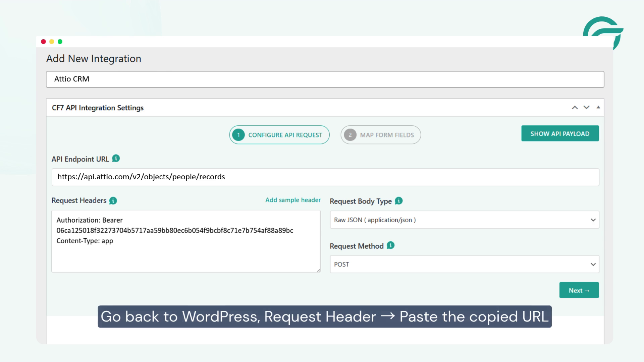Click the red window close dot
Image resolution: width=644 pixels, height=362 pixels.
(x=43, y=42)
